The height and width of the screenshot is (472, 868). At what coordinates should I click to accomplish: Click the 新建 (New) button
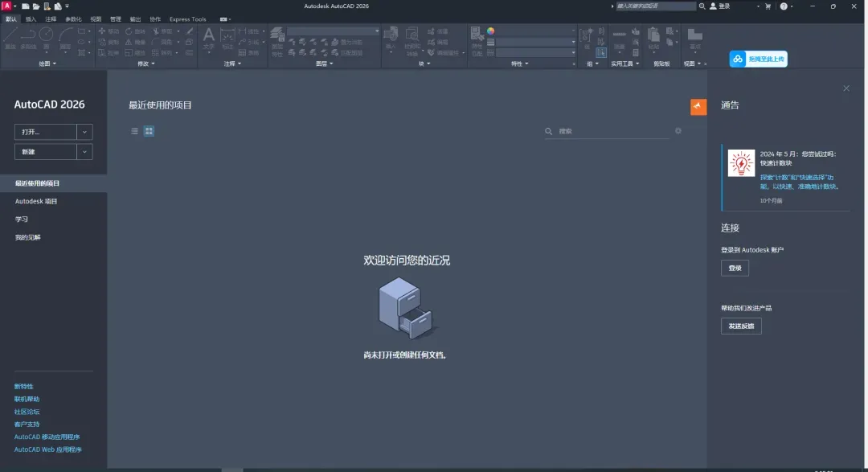pyautogui.click(x=45, y=152)
